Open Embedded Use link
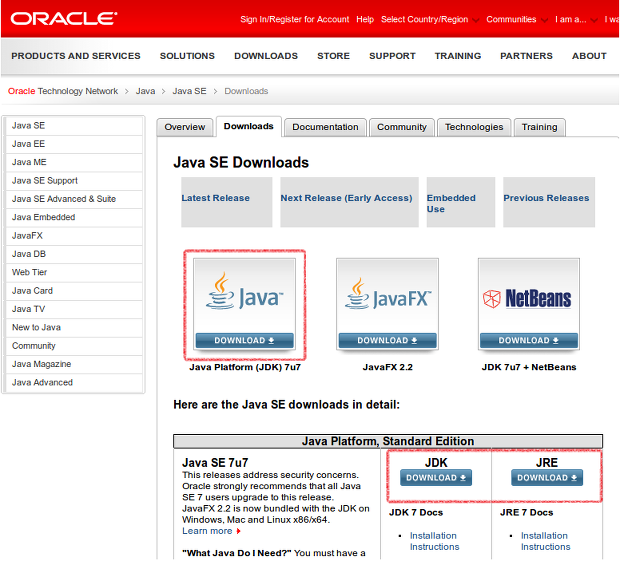This screenshot has width=620, height=561. click(x=451, y=204)
